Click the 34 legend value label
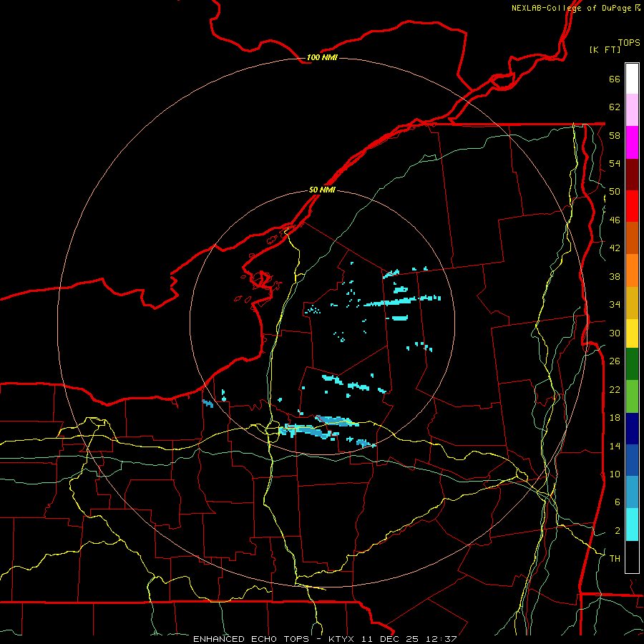 coord(615,305)
